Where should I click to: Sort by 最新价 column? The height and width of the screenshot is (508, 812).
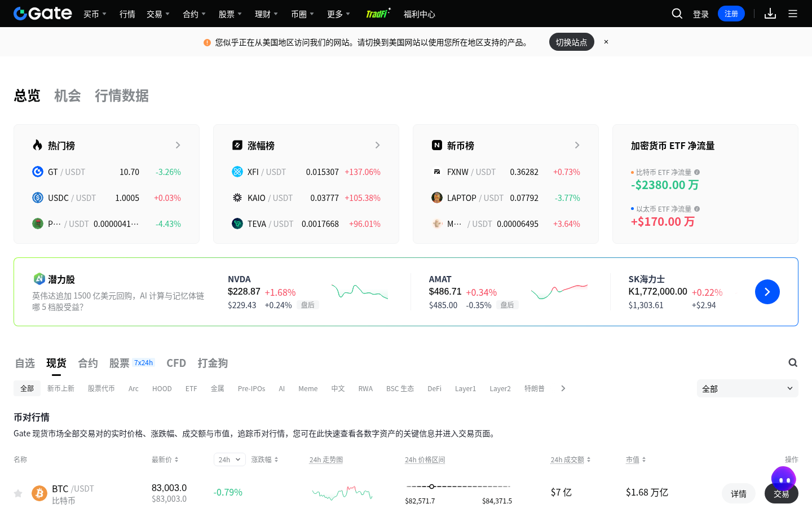point(165,459)
